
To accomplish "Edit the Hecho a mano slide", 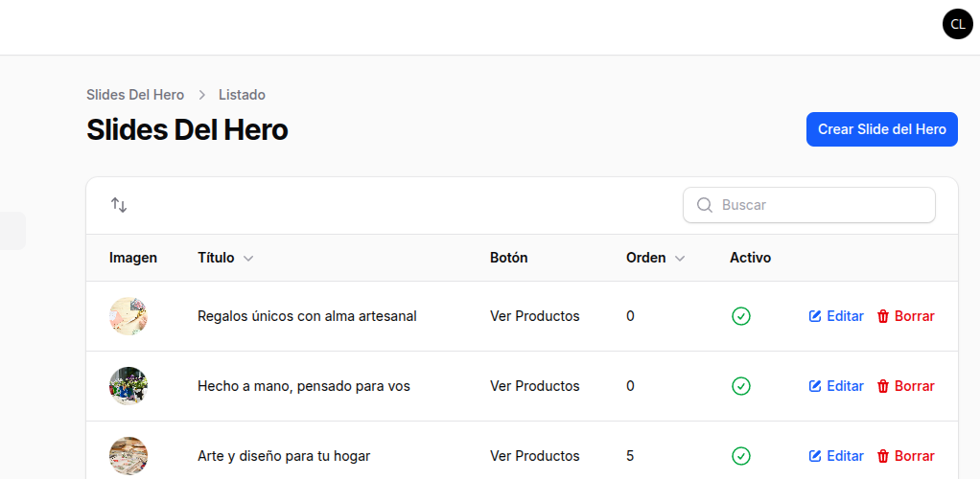I will point(836,386).
